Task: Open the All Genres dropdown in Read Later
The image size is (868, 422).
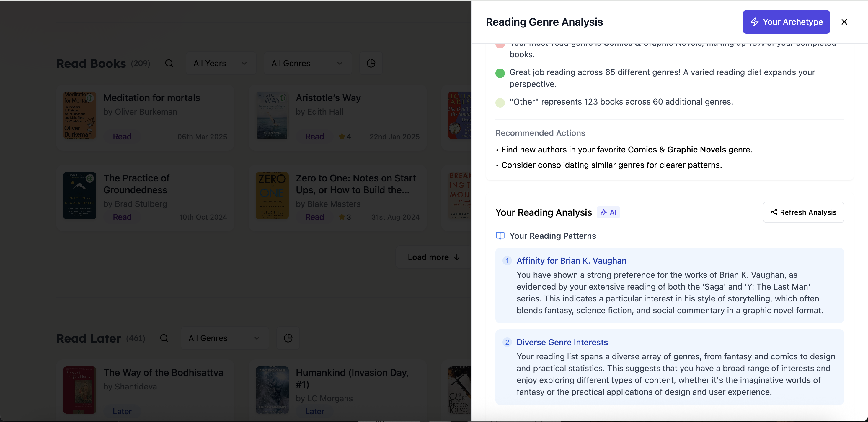Action: [225, 338]
